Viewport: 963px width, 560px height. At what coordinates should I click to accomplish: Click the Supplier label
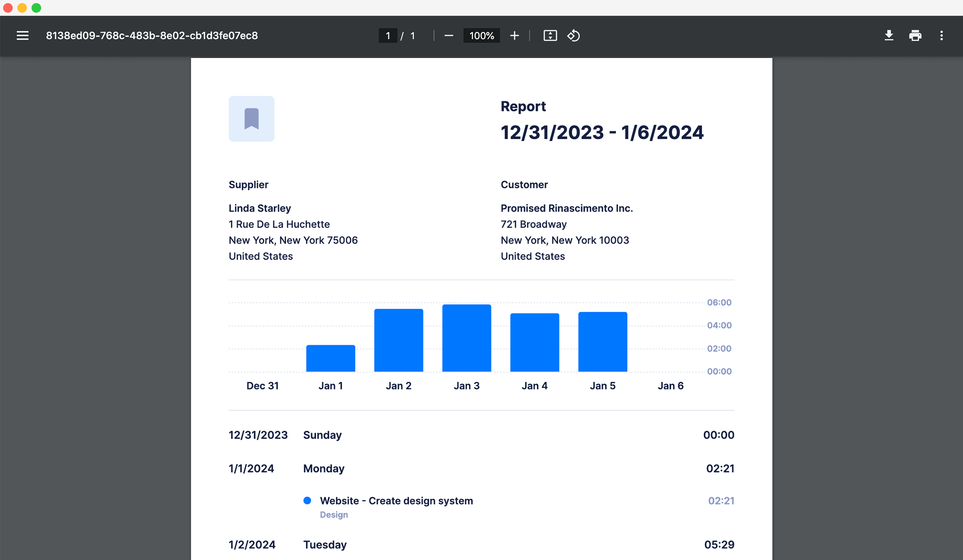pyautogui.click(x=248, y=185)
